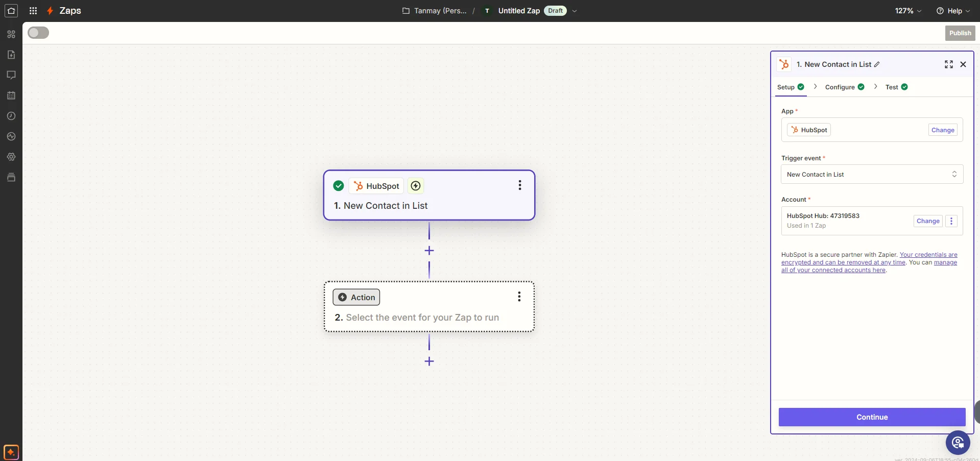This screenshot has height=461, width=980.
Task: Open the Action step three-dot menu
Action: click(519, 297)
